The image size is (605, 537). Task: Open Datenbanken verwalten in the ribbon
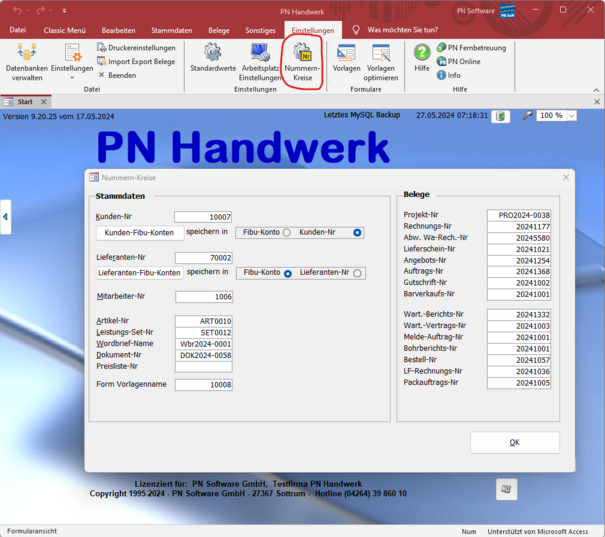27,62
